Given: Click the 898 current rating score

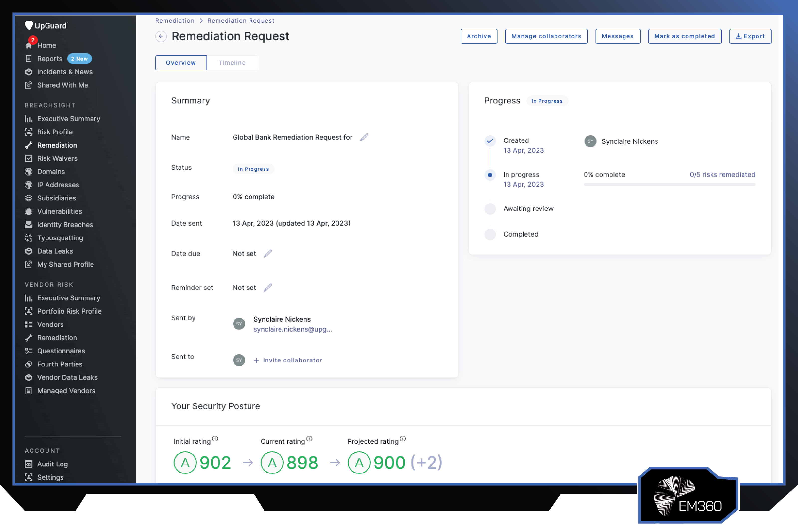Looking at the screenshot, I should click(x=302, y=462).
